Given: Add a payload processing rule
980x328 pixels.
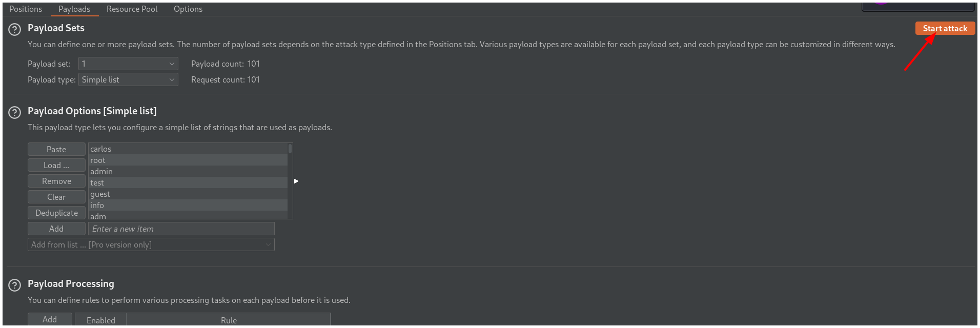Looking at the screenshot, I should [x=50, y=319].
